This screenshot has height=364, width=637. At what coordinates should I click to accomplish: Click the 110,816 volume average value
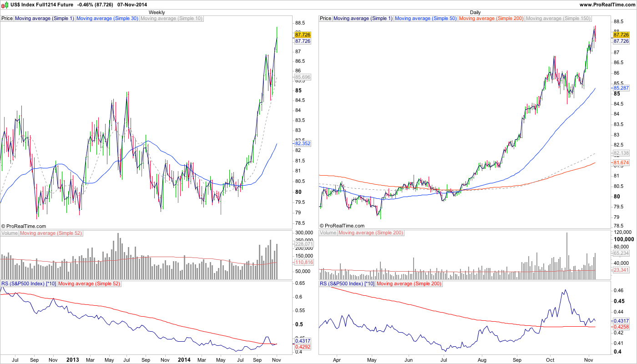(304, 263)
